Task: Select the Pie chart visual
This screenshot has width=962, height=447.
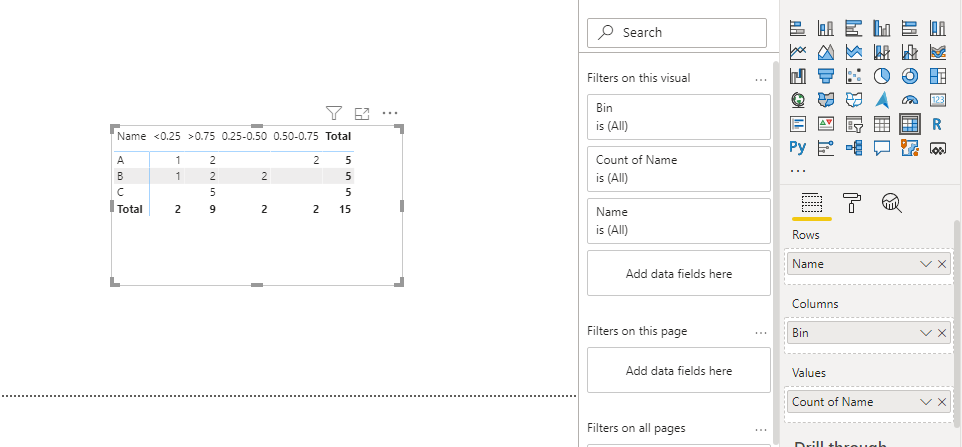Action: point(882,75)
